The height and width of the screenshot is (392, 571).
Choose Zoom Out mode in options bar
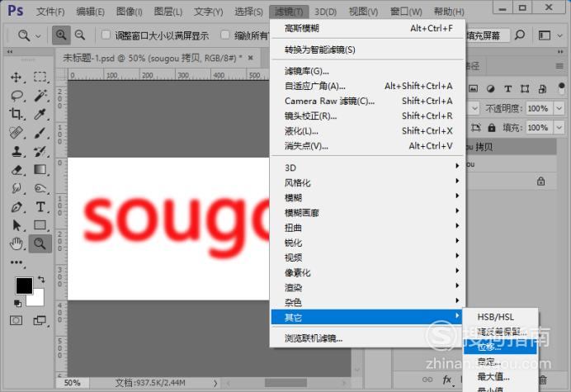pos(80,35)
